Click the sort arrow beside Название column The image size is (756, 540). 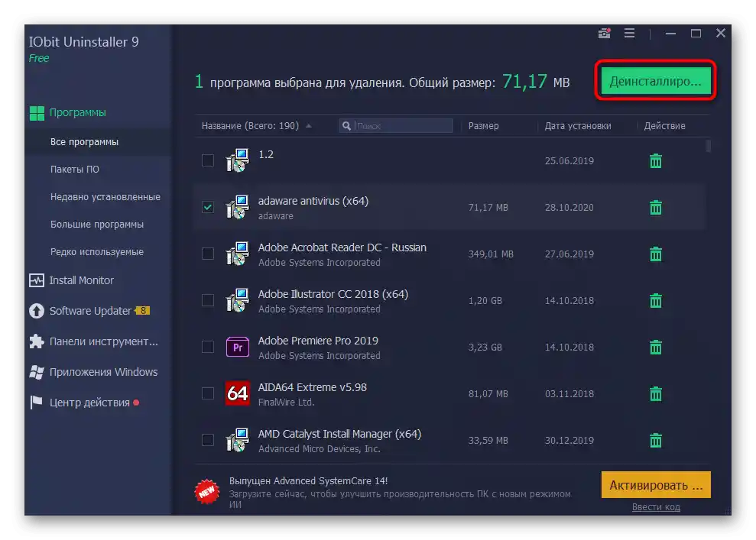309,126
